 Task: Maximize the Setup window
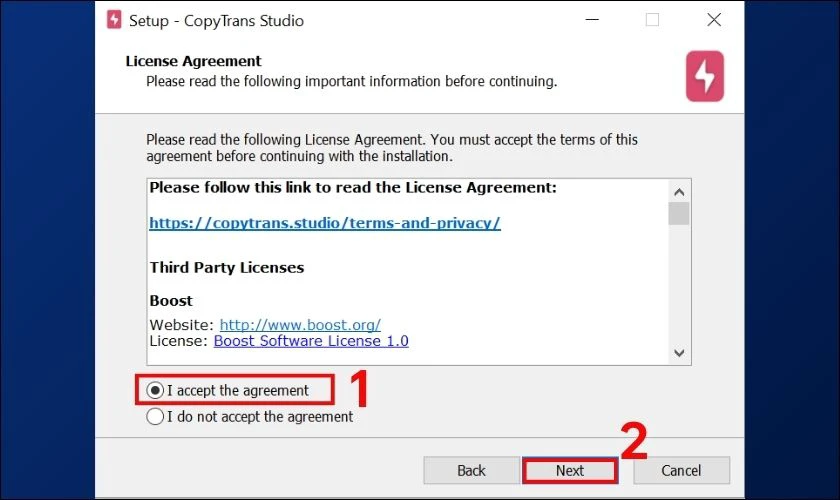pyautogui.click(x=652, y=20)
